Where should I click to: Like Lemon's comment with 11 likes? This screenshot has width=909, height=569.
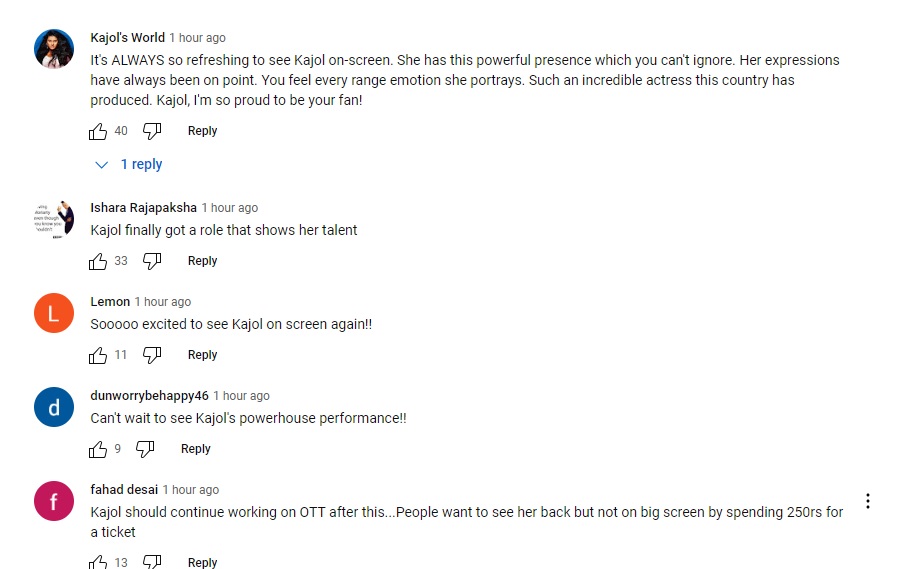tap(98, 355)
